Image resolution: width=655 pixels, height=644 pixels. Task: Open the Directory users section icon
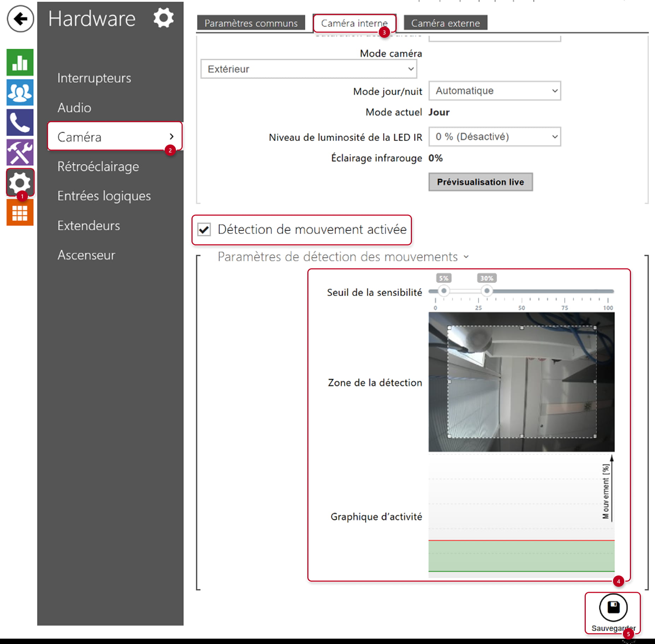20,92
